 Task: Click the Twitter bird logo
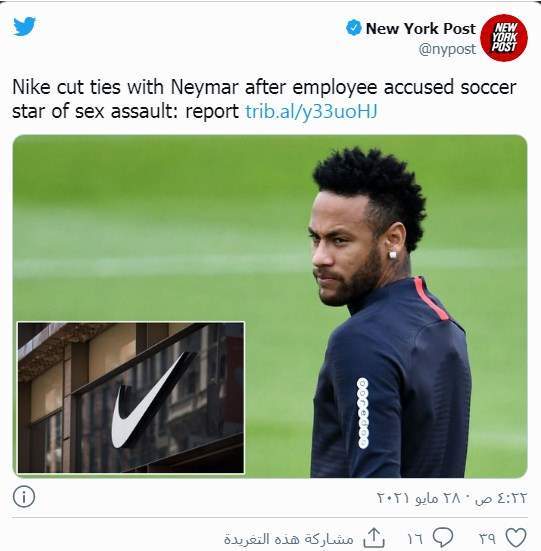point(25,26)
